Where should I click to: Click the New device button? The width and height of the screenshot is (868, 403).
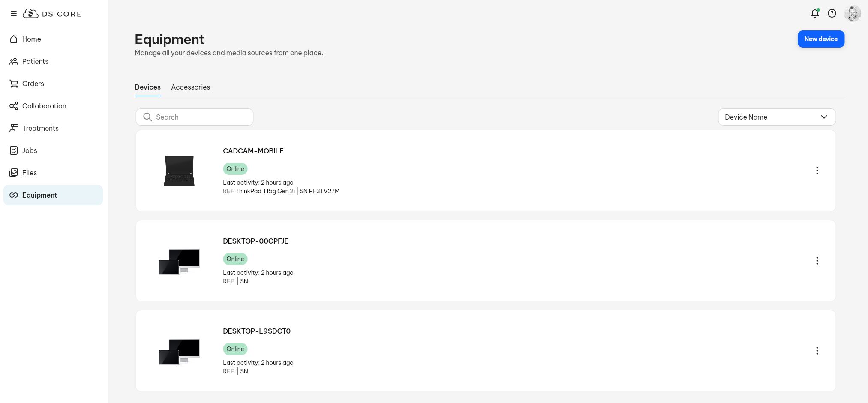click(x=820, y=39)
